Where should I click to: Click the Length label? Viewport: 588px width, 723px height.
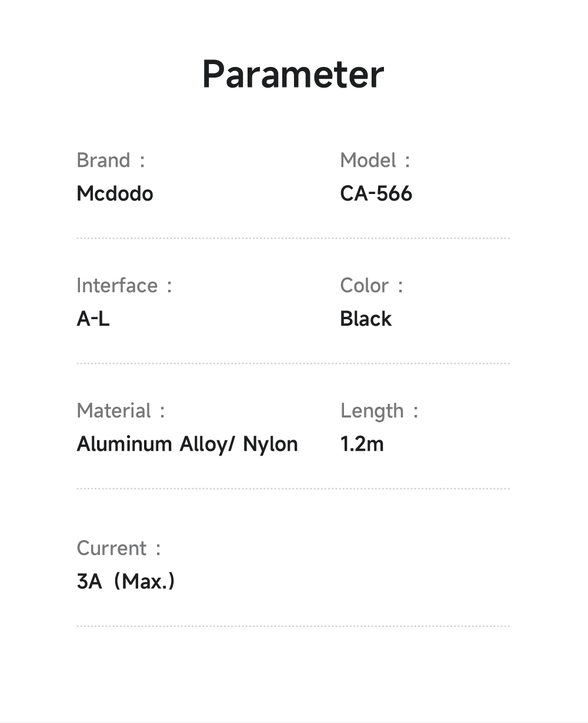(372, 411)
